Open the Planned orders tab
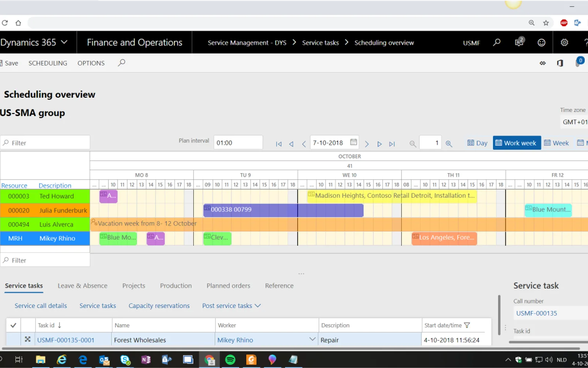This screenshot has width=588, height=368. pyautogui.click(x=228, y=286)
